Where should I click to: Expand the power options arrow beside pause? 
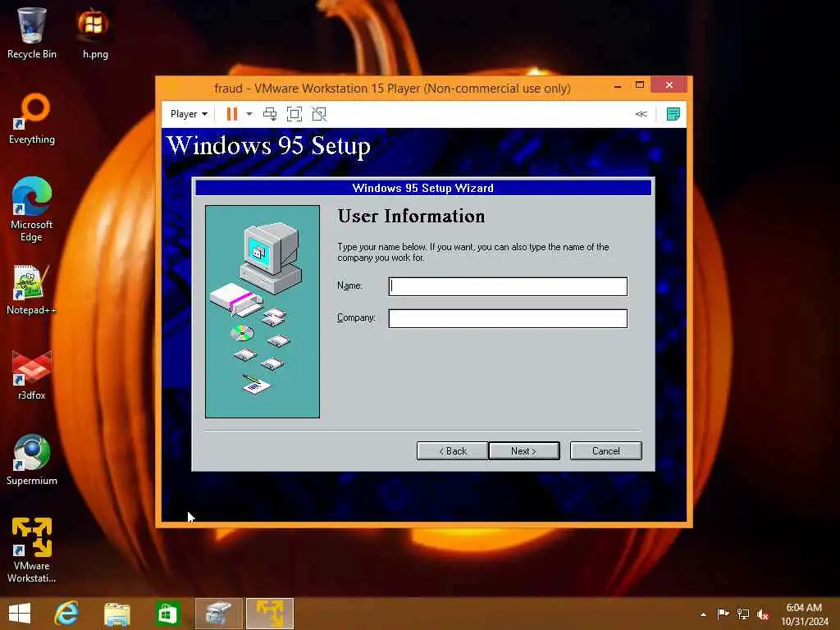coord(249,114)
